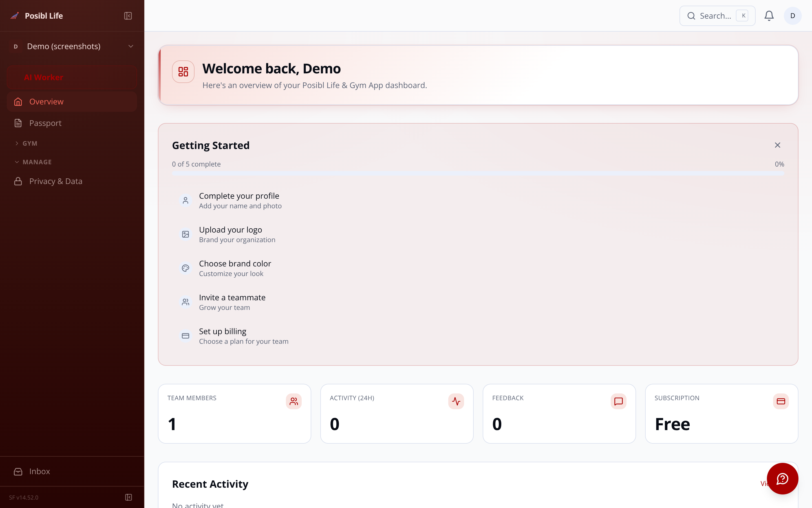Click the Inbox tray icon
Viewport: 812px width, 508px height.
18,471
